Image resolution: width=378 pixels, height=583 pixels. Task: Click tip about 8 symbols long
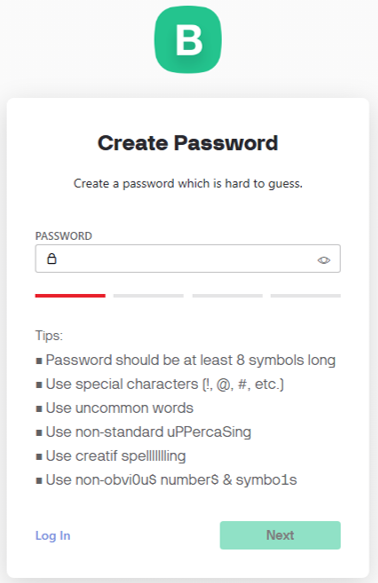pyautogui.click(x=186, y=360)
